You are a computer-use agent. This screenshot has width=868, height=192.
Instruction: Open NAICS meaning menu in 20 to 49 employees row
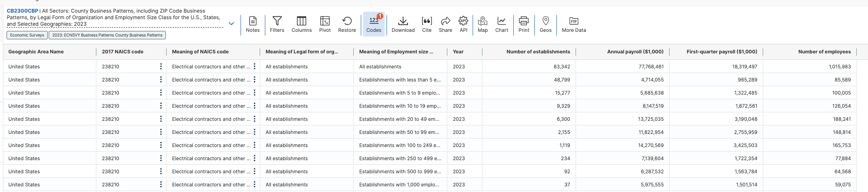(x=255, y=119)
